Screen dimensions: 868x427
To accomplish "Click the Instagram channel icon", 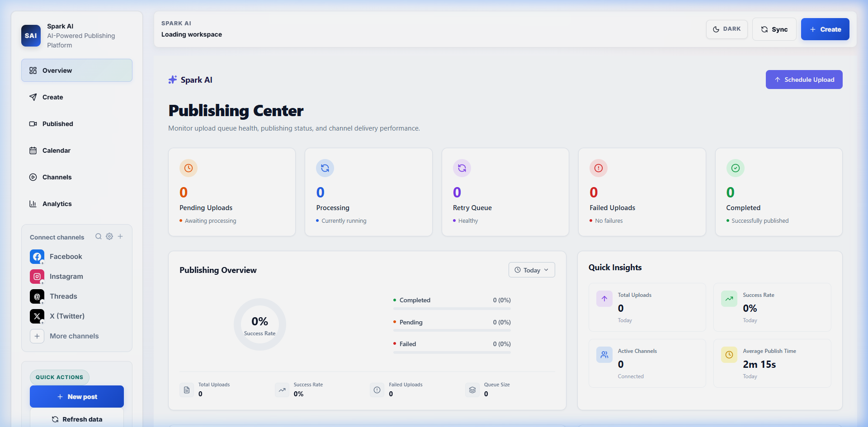I will point(37,277).
